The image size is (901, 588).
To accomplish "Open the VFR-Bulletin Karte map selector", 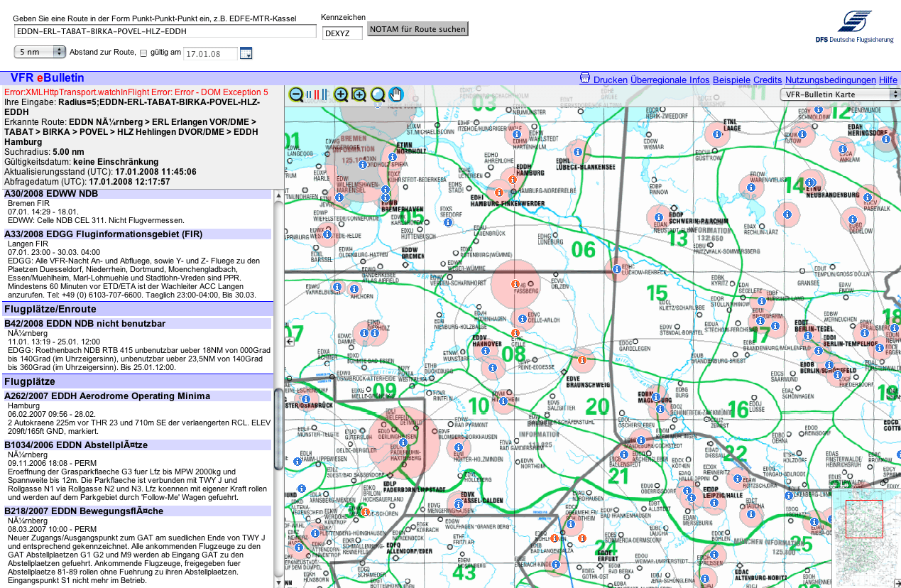I will [x=841, y=94].
